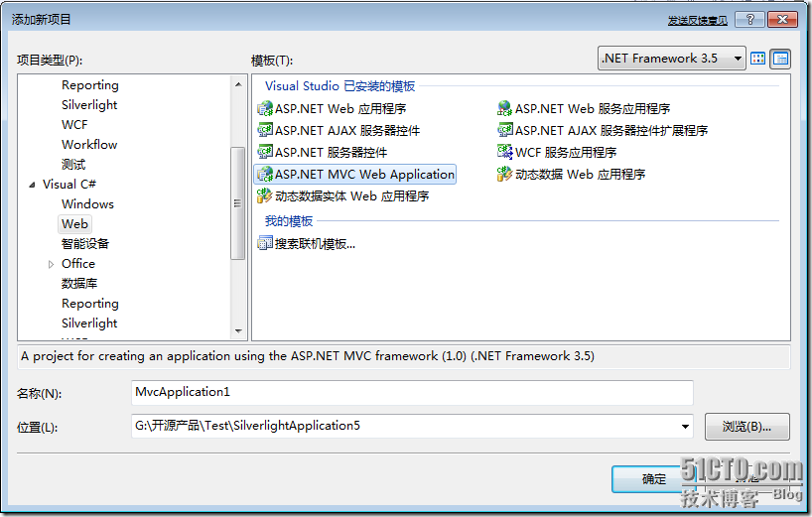Viewport: 812px width, 517px height.
Task: Click the 确定 OK button
Action: 653,479
